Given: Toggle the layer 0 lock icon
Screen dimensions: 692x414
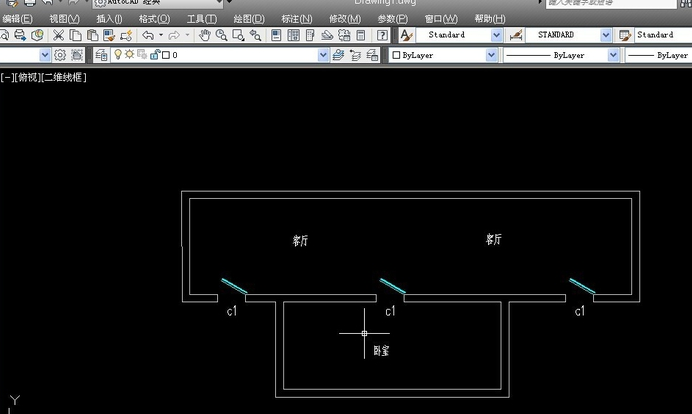Looking at the screenshot, I should [x=155, y=54].
